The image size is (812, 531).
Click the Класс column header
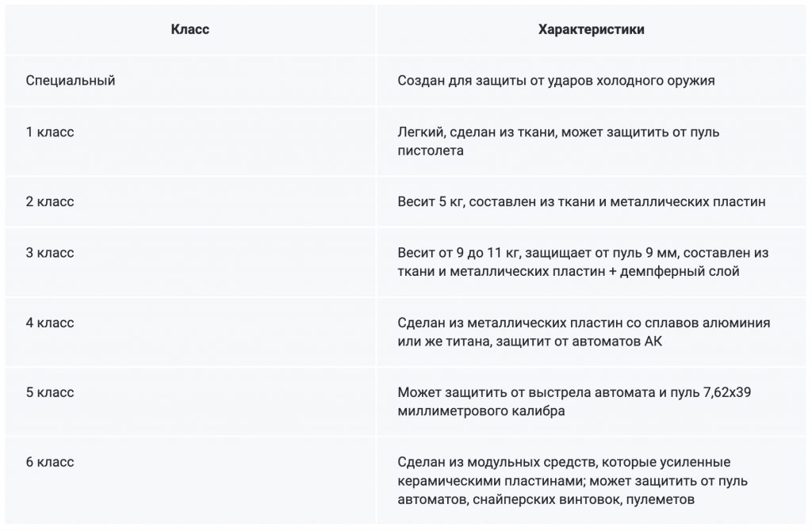point(190,29)
